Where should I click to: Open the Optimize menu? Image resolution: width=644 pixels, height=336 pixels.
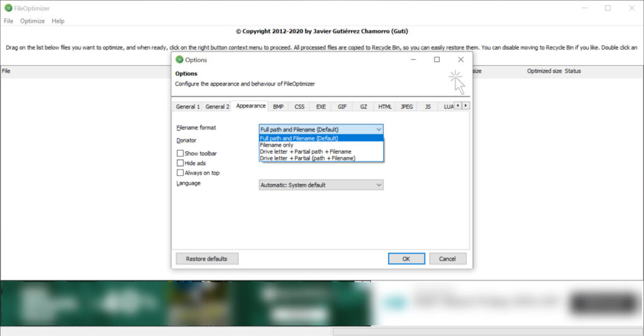[x=33, y=21]
